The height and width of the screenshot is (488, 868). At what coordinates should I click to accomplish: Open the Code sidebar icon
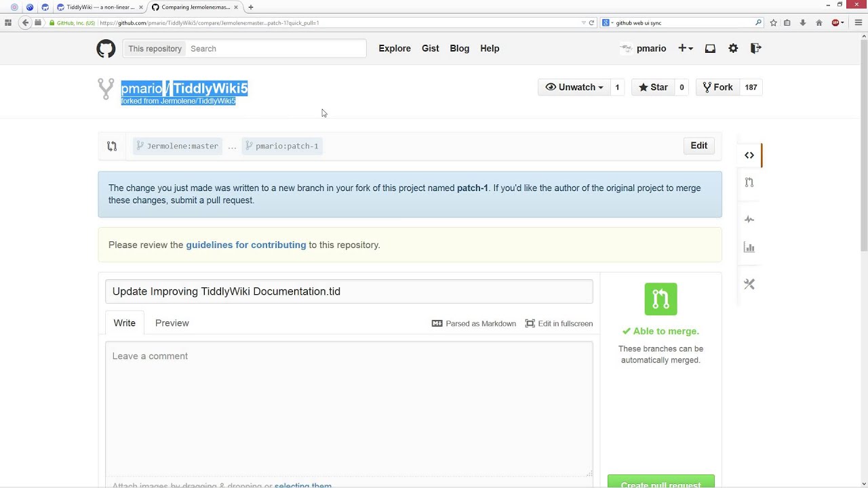click(x=749, y=156)
